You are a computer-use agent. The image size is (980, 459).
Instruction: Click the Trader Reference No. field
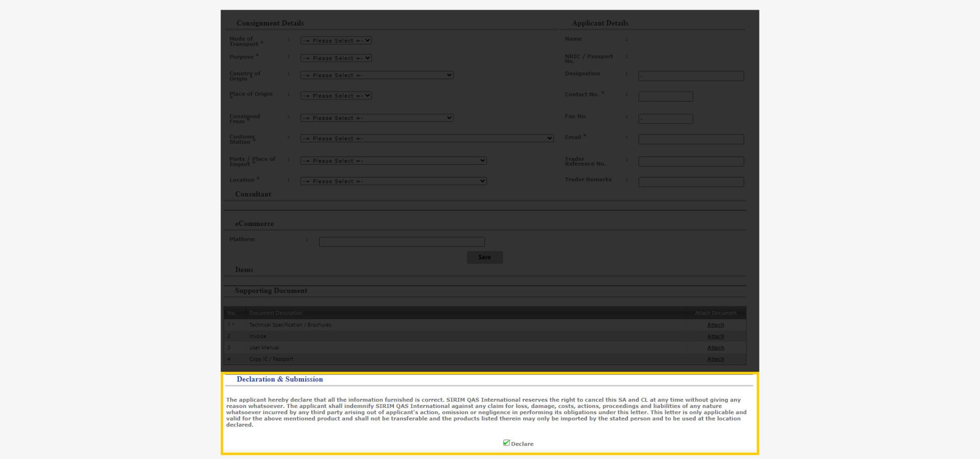691,161
